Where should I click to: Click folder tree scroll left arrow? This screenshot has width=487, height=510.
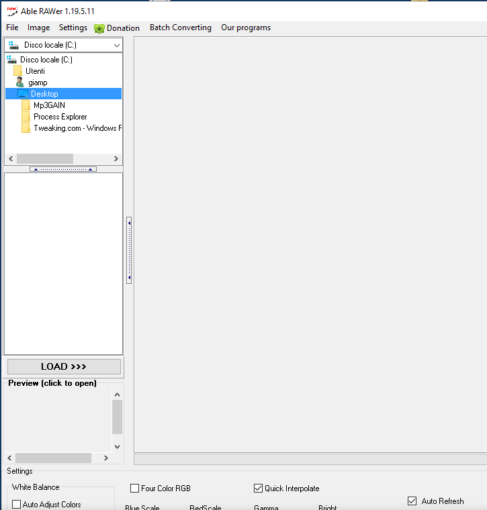coord(11,159)
